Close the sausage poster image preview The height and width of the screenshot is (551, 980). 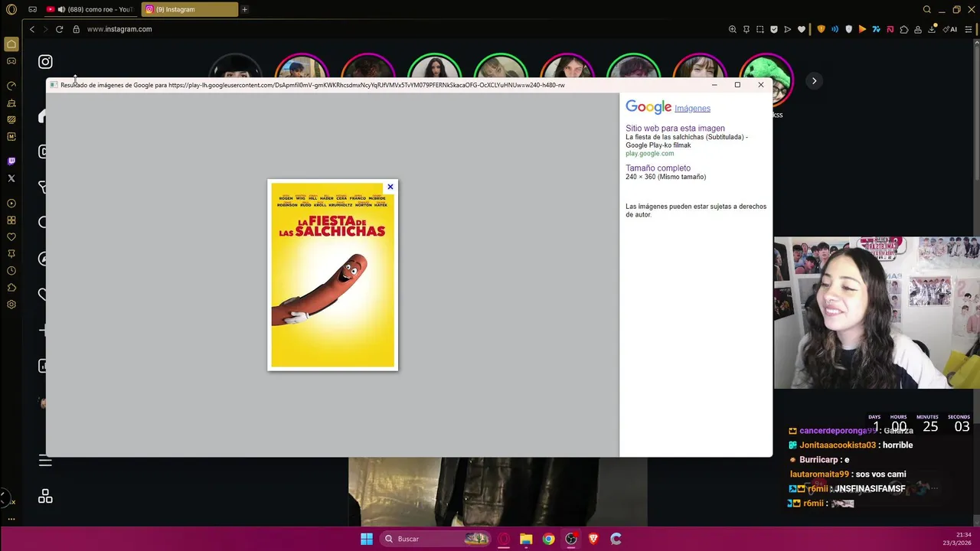point(390,187)
